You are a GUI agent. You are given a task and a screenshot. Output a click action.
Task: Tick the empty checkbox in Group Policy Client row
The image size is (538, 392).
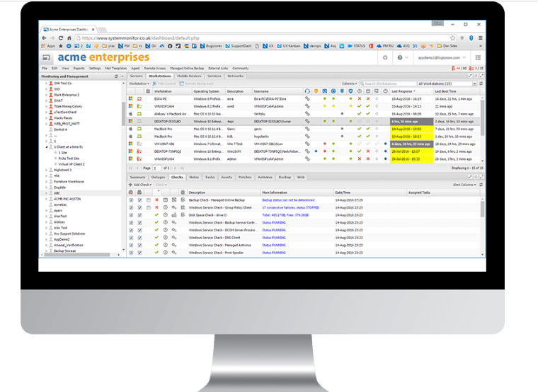pos(148,207)
